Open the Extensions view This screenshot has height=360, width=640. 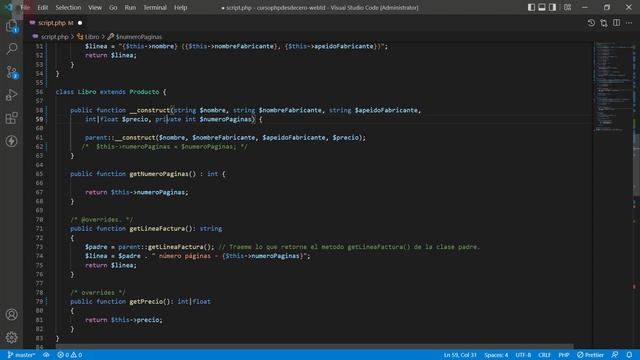pyautogui.click(x=11, y=118)
